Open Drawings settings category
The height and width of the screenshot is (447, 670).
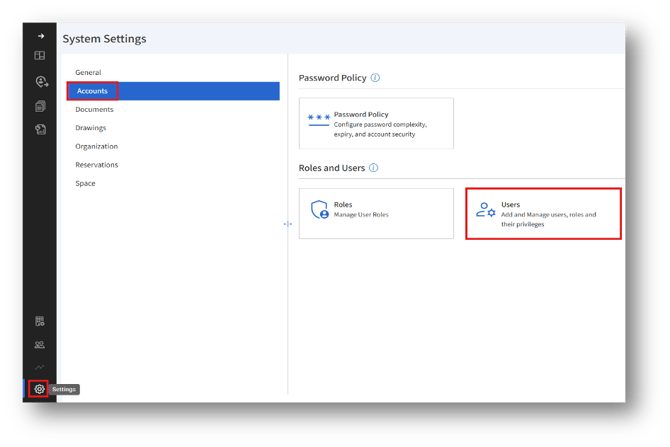[91, 128]
